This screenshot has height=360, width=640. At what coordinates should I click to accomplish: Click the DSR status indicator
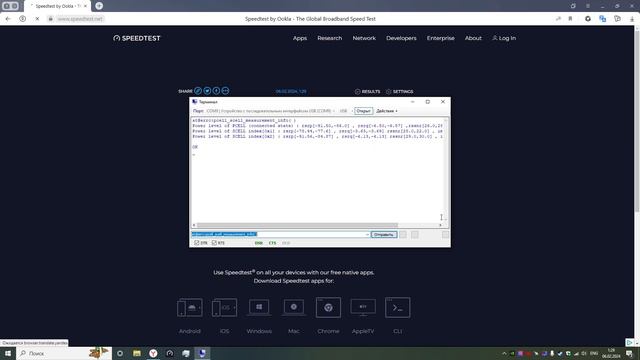click(258, 243)
